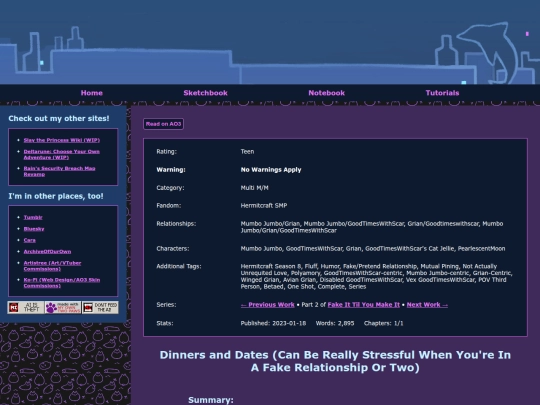The height and width of the screenshot is (405, 540).
Task: Open Rain's Security Breach Map Revamp link
Action: 59,171
